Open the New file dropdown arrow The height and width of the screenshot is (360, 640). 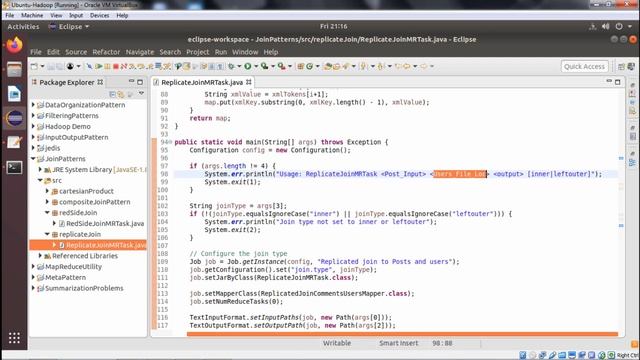[x=42, y=66]
